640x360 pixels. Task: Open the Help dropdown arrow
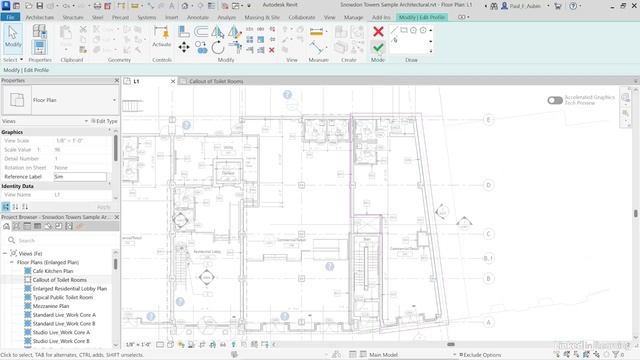581,6
